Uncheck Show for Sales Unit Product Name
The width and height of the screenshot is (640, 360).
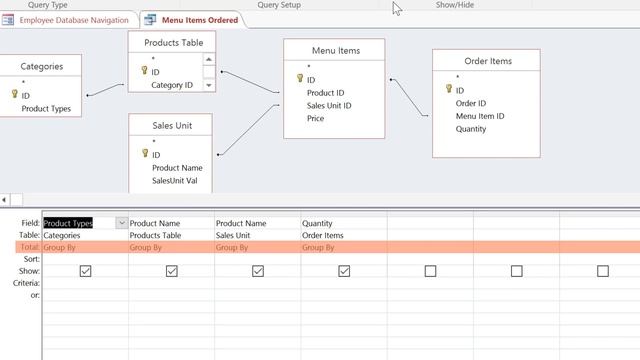click(x=258, y=271)
